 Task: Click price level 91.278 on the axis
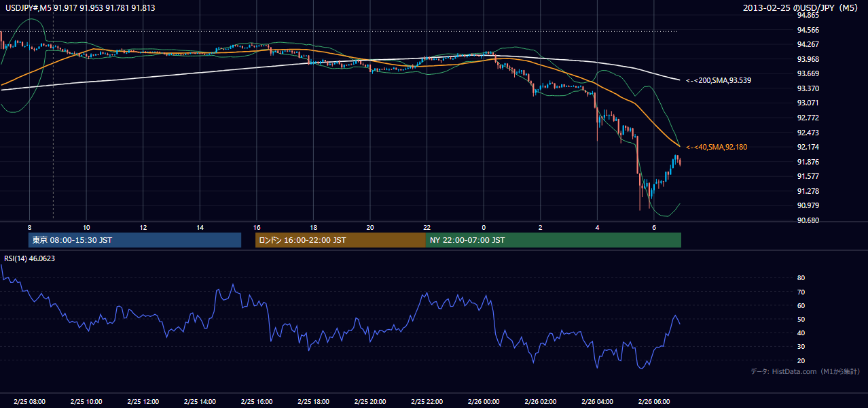tap(808, 191)
